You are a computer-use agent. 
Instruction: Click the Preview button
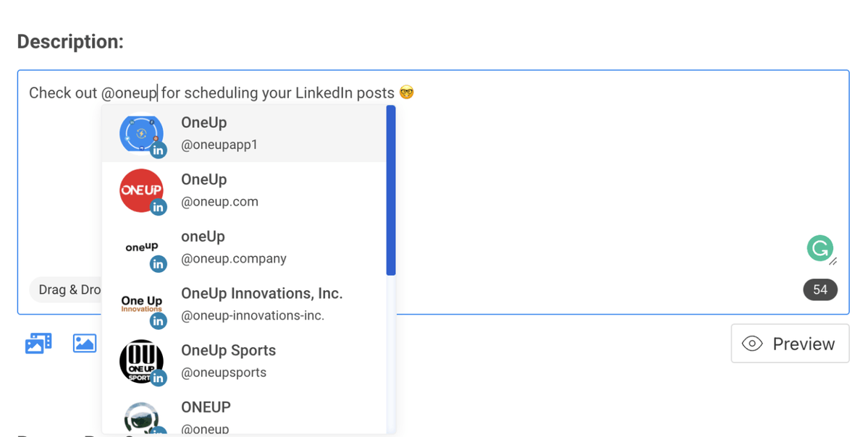[789, 344]
